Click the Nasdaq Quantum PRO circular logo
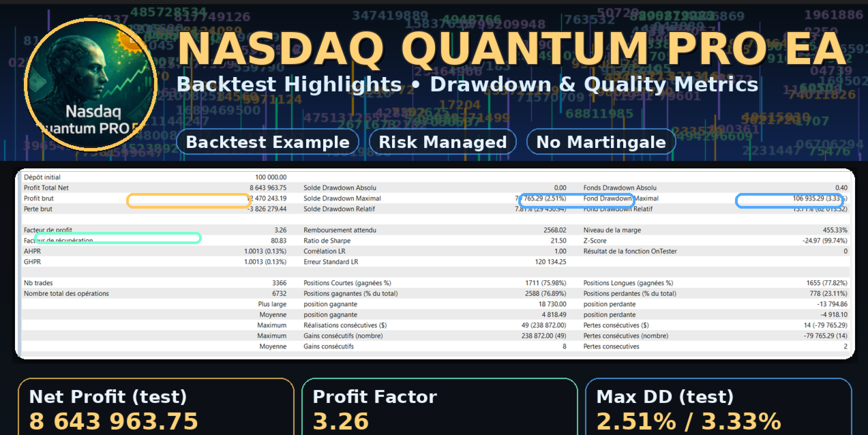 (91, 85)
